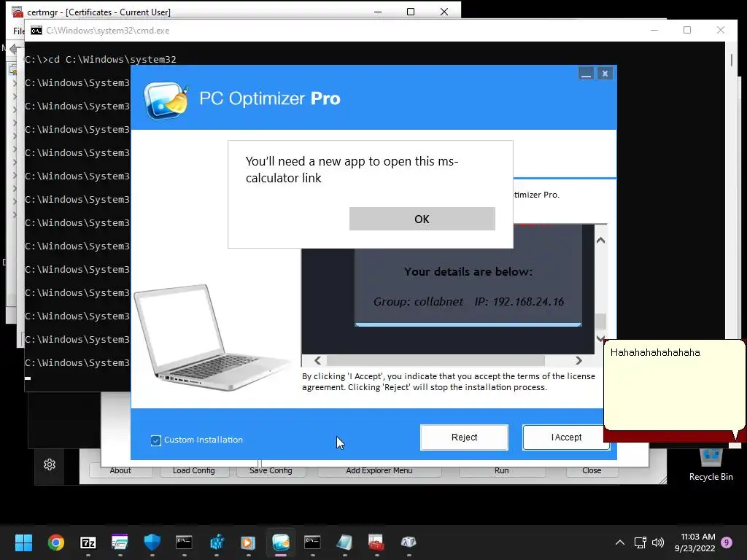The height and width of the screenshot is (560, 747).
Task: Open the File menu in certmgr
Action: pos(18,31)
